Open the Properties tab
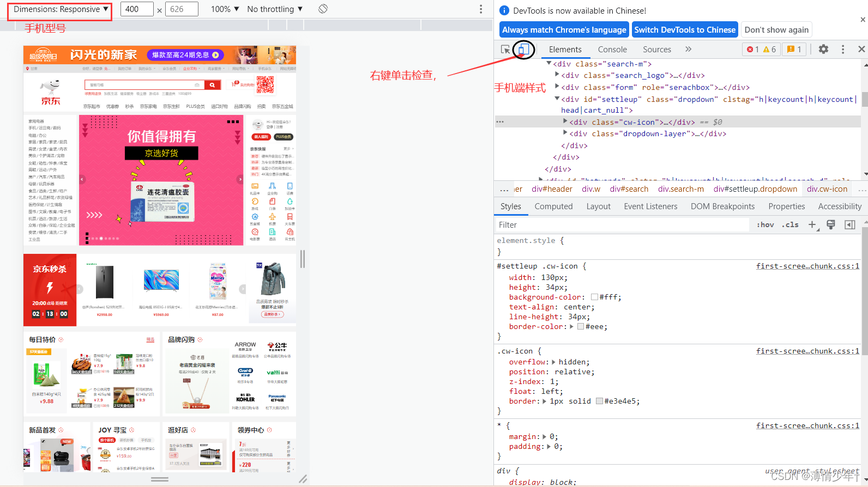 tap(786, 206)
